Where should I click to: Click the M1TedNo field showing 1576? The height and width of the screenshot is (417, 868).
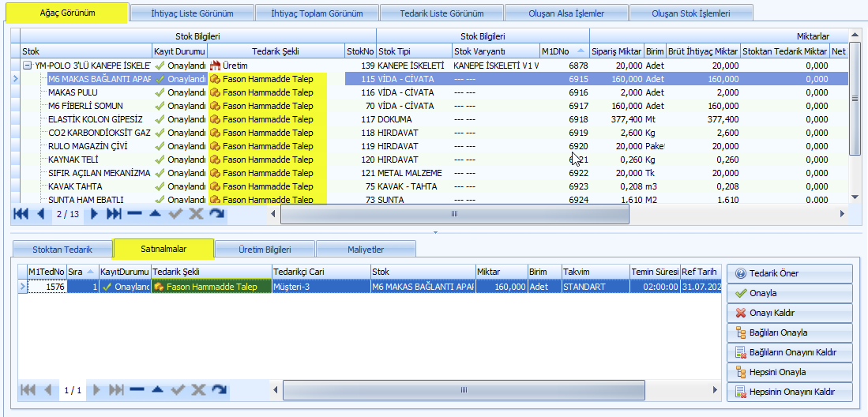pyautogui.click(x=46, y=287)
